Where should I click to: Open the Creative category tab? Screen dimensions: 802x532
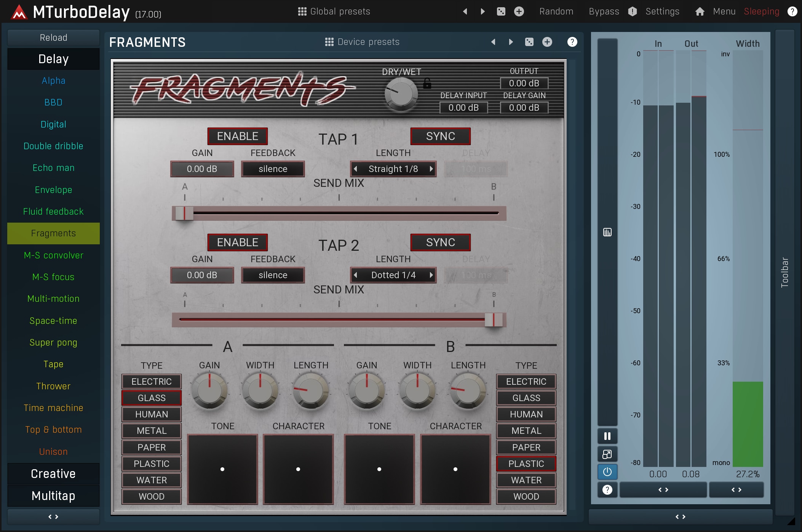tap(53, 474)
